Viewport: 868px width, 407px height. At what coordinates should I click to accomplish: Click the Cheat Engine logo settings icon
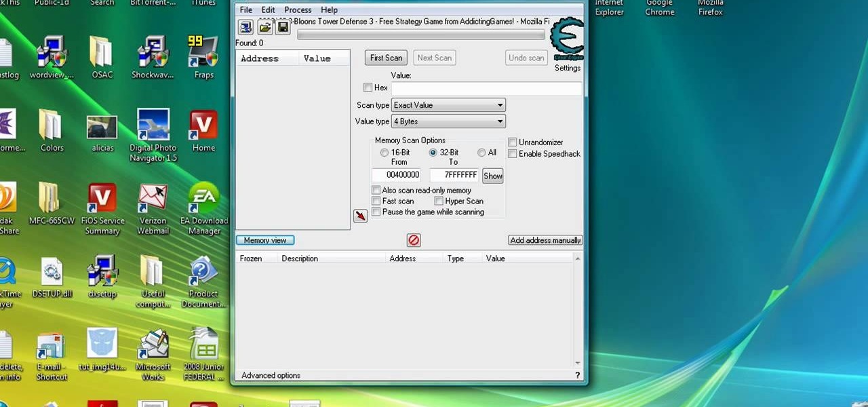click(x=566, y=39)
